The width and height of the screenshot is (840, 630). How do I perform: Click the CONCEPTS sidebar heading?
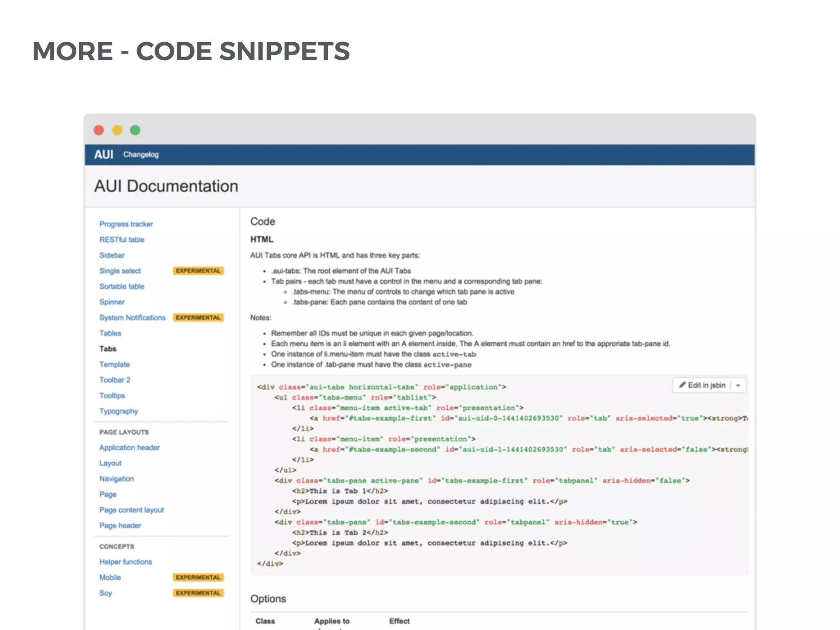pyautogui.click(x=116, y=547)
